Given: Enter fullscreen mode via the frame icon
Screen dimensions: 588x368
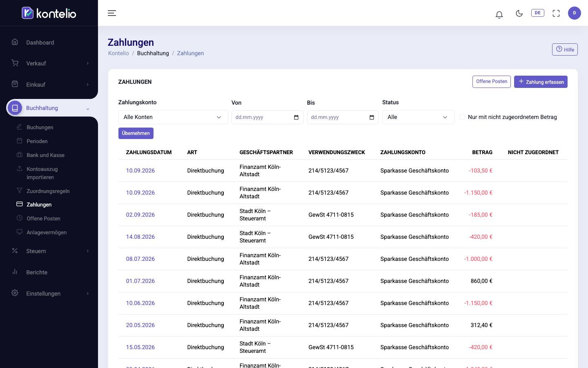Looking at the screenshot, I should click(556, 13).
